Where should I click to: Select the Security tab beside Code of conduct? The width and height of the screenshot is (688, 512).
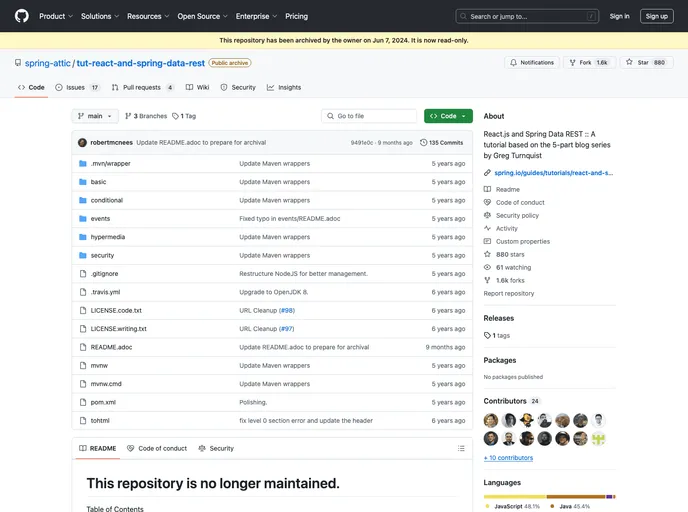point(216,448)
